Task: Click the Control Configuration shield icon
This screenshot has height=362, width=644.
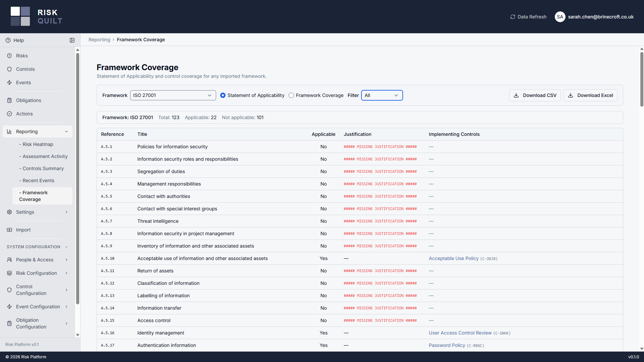Action: pos(9,290)
